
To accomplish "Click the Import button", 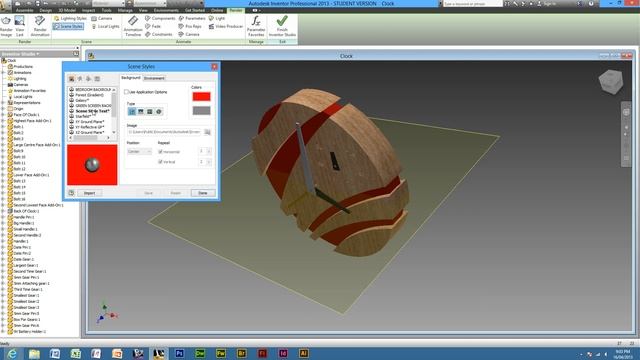I will 89,193.
